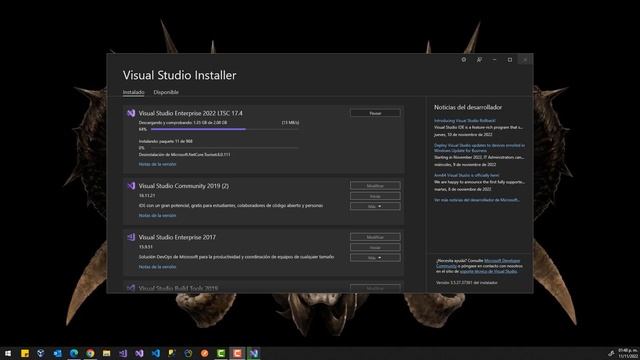The image size is (640, 360).
Task: Click the download progress bar for Enterprise 2022
Action: tap(225, 129)
